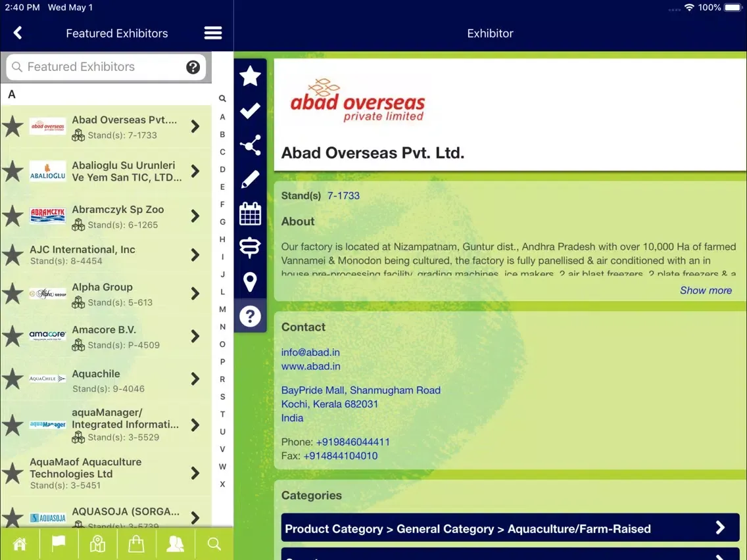Toggle favorite star for Abramczyk Sp Zoo

[13, 216]
